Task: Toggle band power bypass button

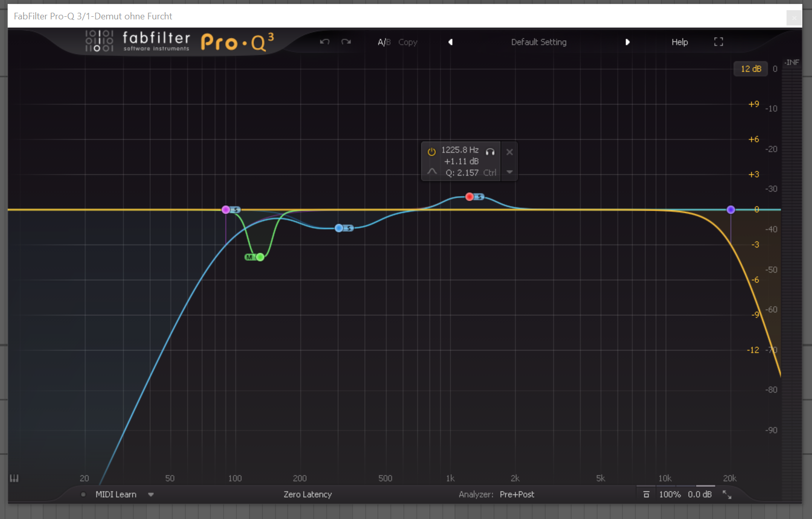Action: coord(431,152)
